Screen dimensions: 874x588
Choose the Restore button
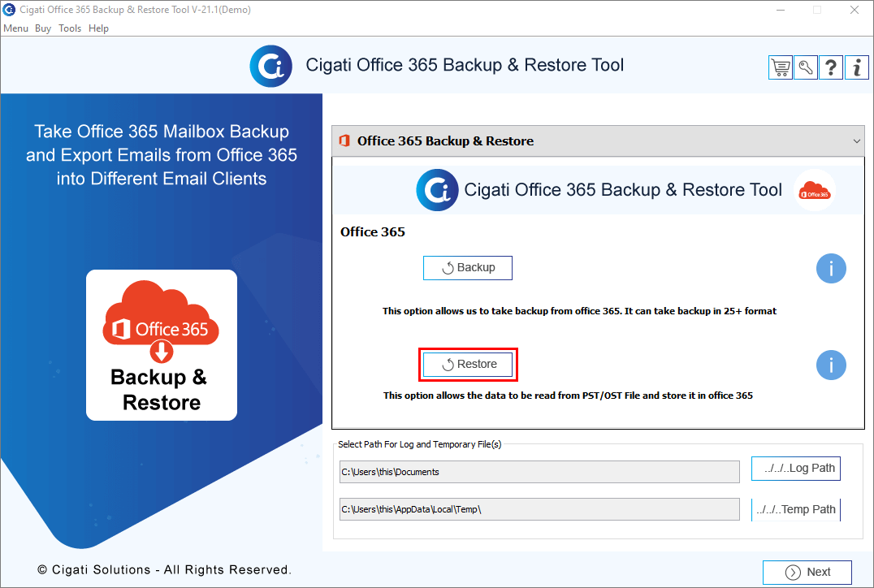point(468,365)
